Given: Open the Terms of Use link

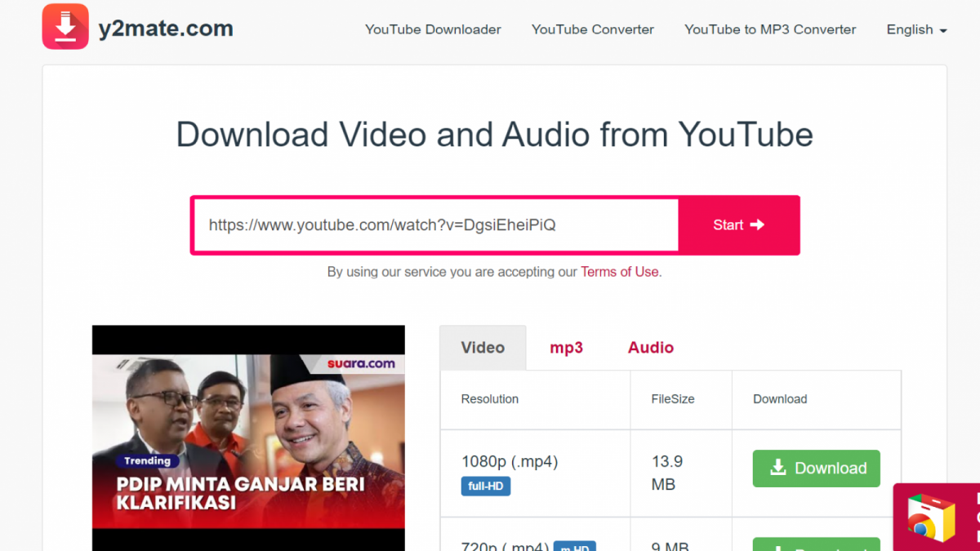Looking at the screenshot, I should [619, 272].
